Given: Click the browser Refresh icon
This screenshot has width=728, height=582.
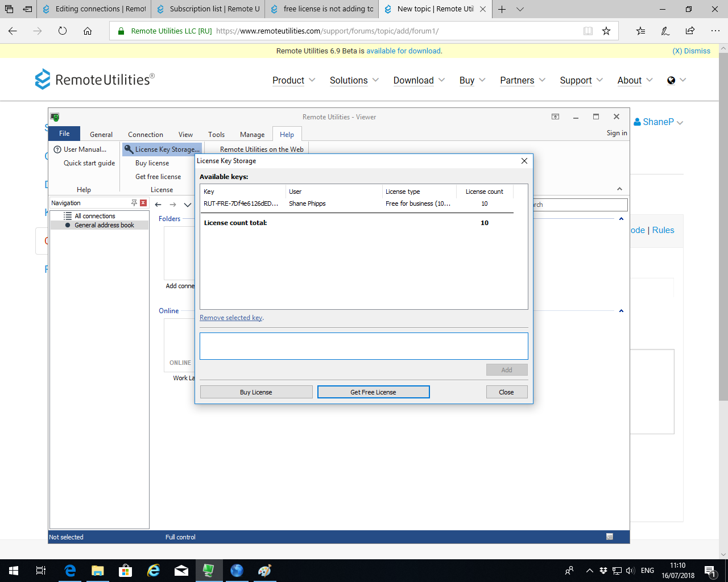Looking at the screenshot, I should [63, 31].
